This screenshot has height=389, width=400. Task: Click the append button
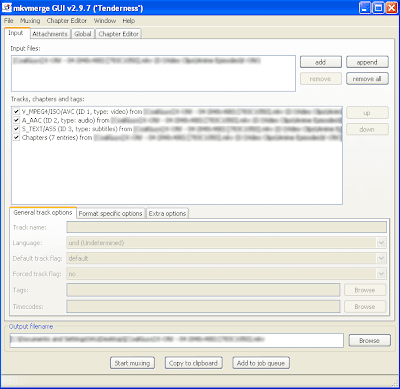(367, 62)
